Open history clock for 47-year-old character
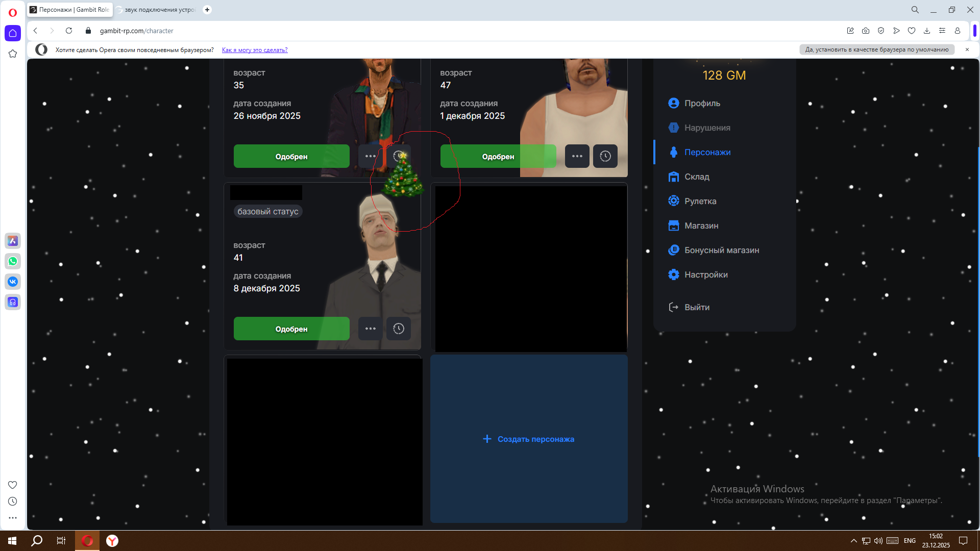The width and height of the screenshot is (980, 551). 605,156
